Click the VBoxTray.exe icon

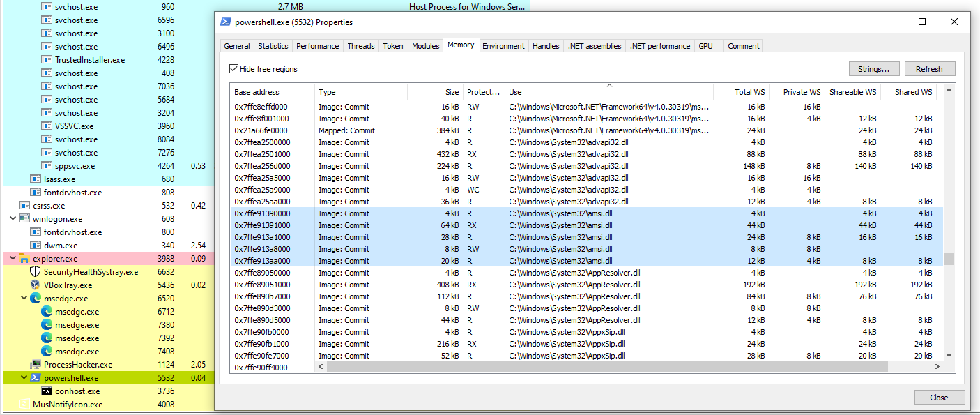(x=35, y=285)
